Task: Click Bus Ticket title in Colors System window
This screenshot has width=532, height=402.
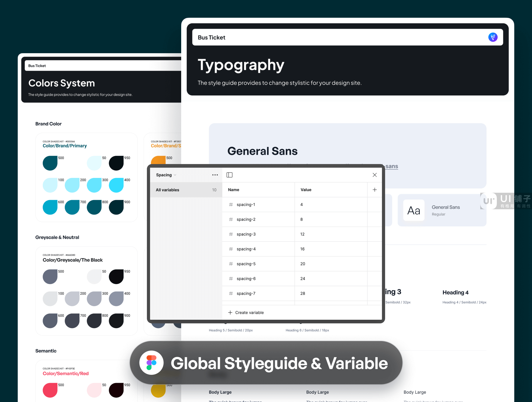Action: (37, 66)
